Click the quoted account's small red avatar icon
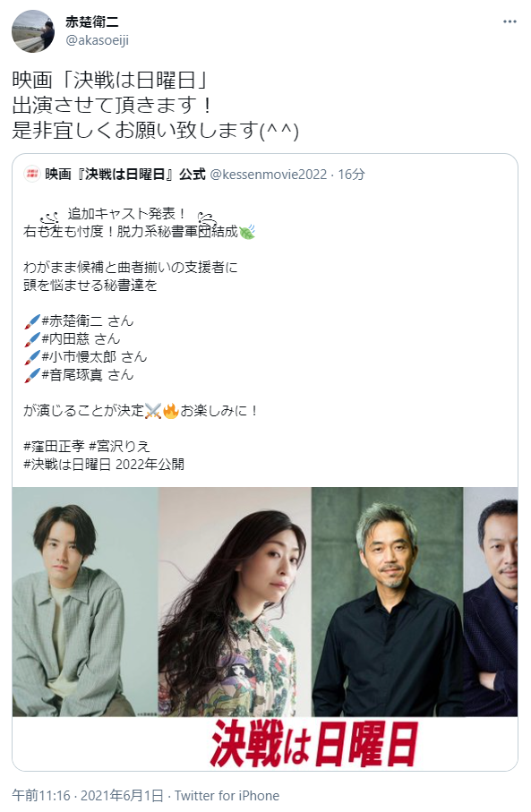The image size is (531, 812). click(32, 174)
